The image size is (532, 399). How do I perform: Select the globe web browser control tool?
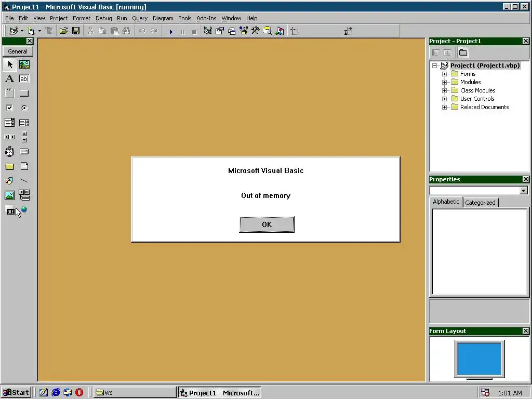click(x=24, y=210)
